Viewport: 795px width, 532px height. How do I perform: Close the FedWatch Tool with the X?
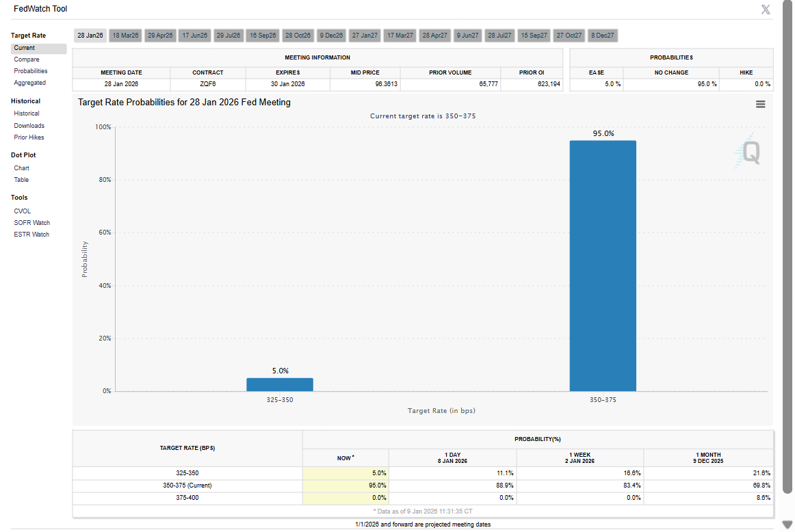coord(765,10)
